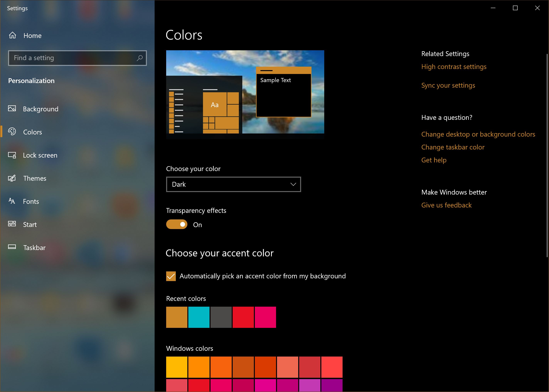
Task: Click Give us feedback link
Action: pos(446,205)
